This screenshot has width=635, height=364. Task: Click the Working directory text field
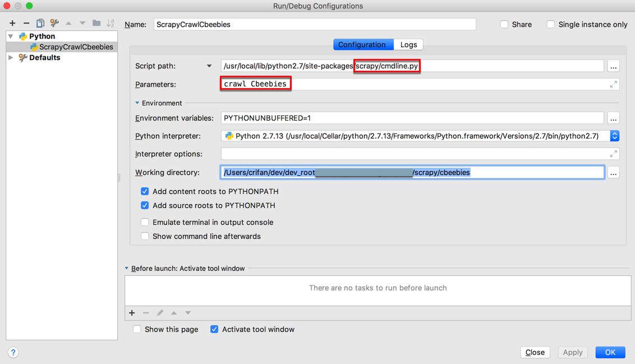[412, 173]
